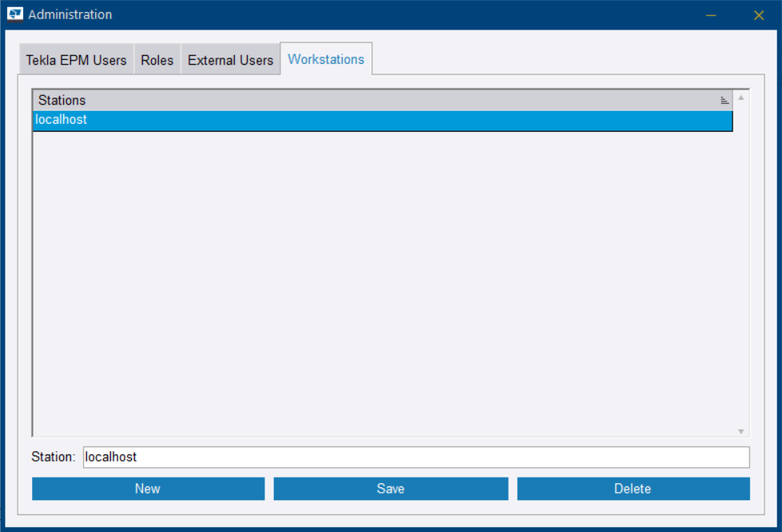The image size is (782, 532).
Task: Select the External Users tab
Action: point(230,59)
